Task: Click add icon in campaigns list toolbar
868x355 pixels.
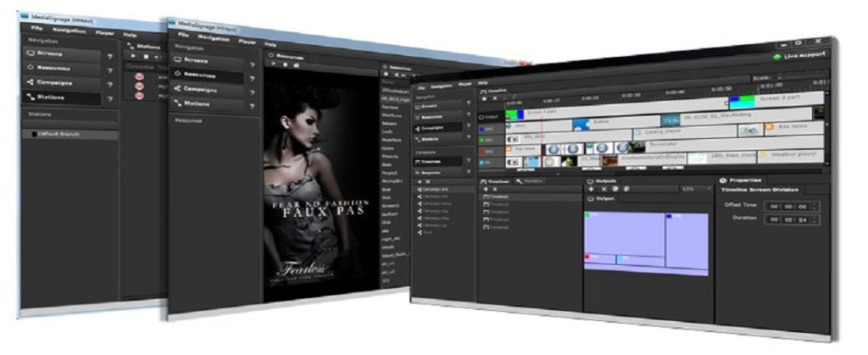Action: point(419,181)
